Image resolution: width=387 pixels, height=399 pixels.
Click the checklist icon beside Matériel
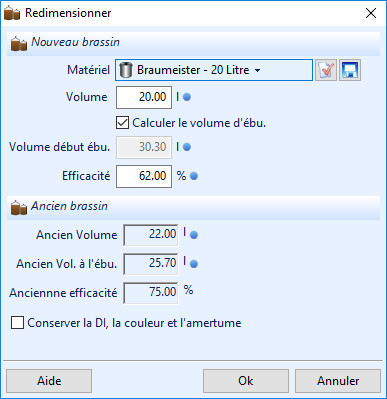(x=326, y=70)
